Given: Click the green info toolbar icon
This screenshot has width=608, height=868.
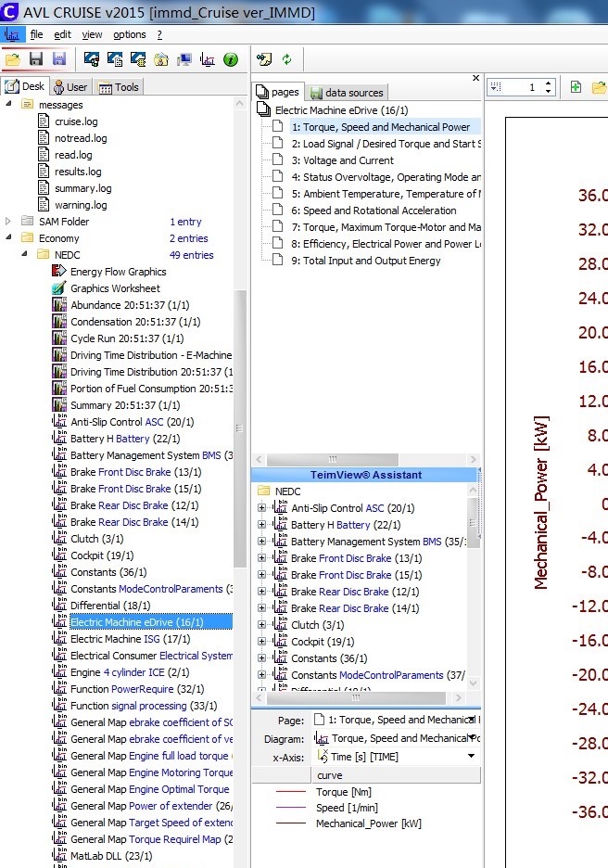Looking at the screenshot, I should [231, 59].
